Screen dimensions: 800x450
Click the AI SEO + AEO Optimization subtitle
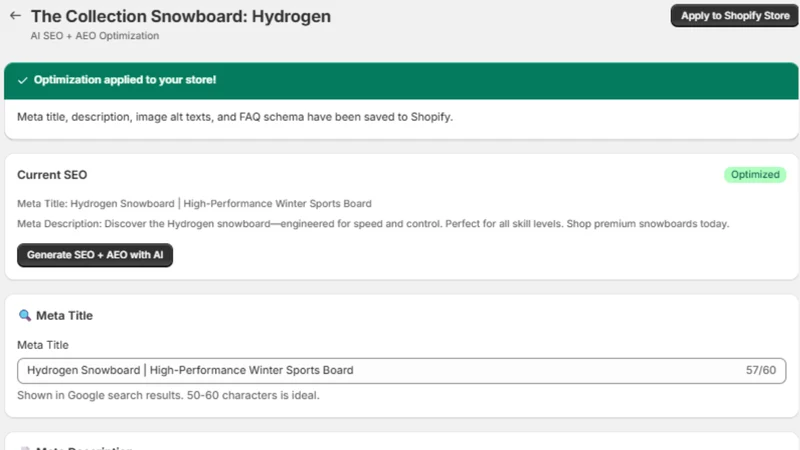point(95,36)
